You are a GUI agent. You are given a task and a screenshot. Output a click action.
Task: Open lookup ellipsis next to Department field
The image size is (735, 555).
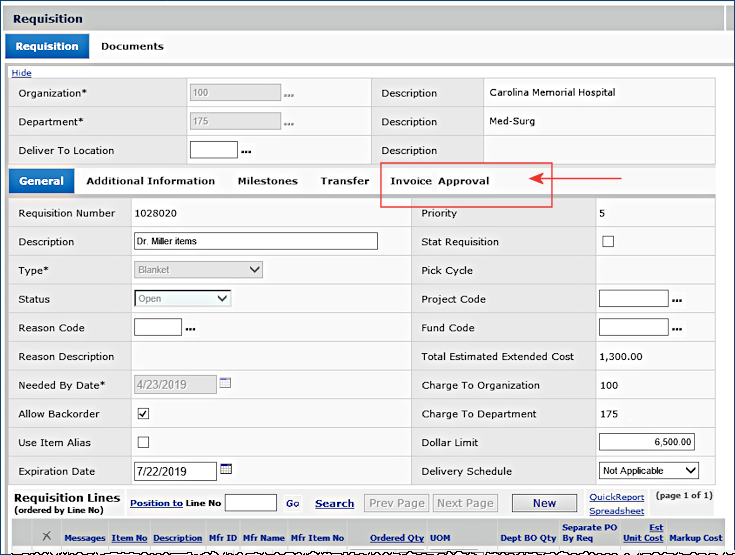[x=289, y=125]
